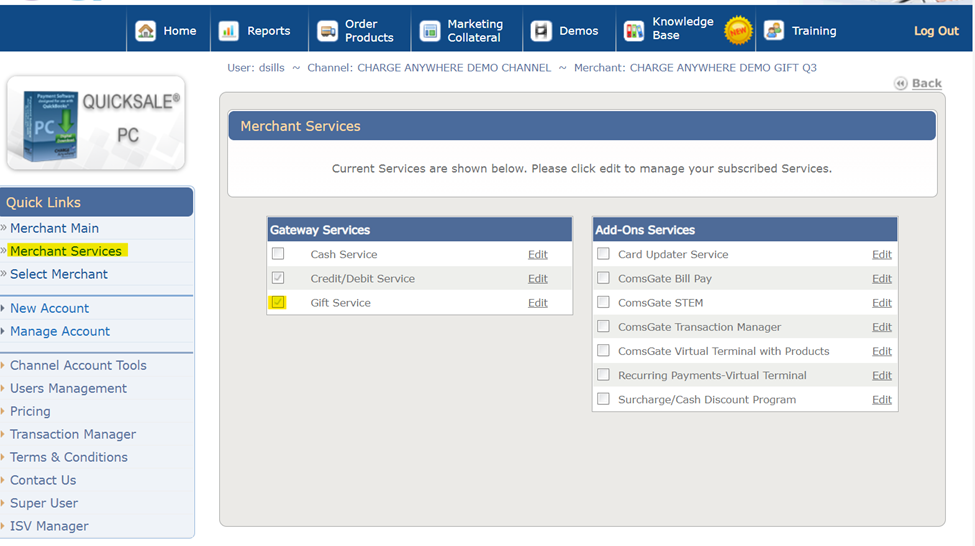Open the Training icon in navigation bar
This screenshot has width=975, height=546.
coord(774,31)
